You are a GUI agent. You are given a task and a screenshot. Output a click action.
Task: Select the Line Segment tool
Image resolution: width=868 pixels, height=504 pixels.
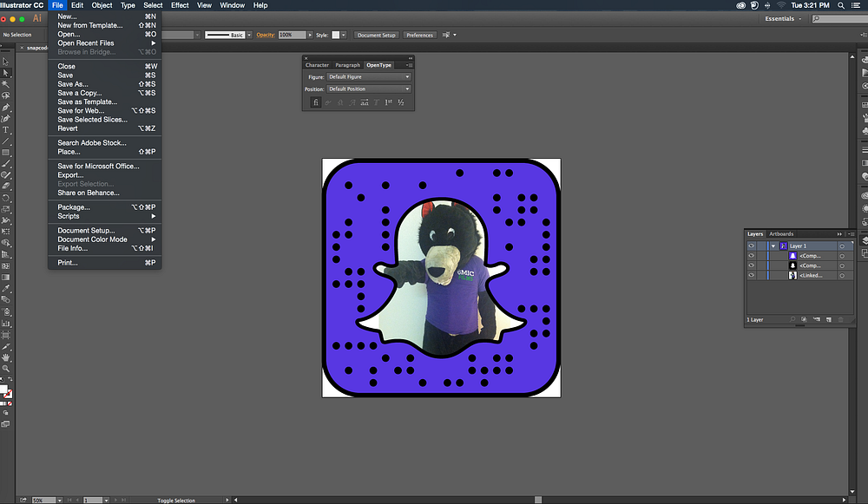tap(5, 141)
